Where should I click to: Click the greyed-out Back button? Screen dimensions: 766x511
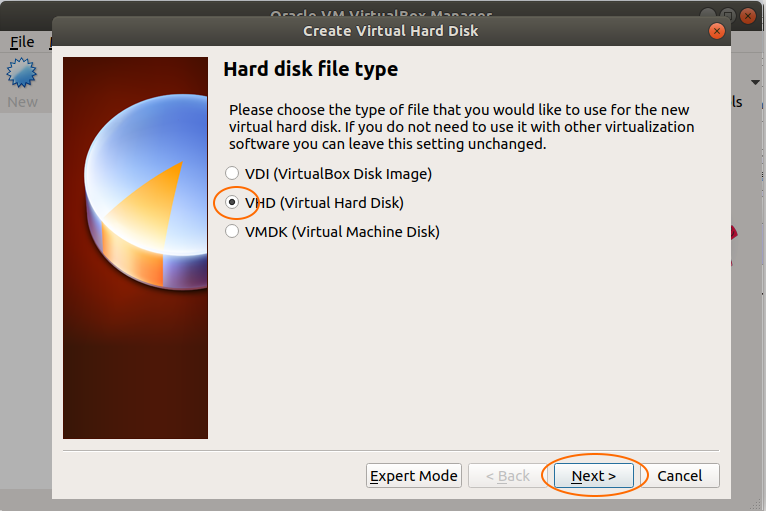click(x=508, y=475)
